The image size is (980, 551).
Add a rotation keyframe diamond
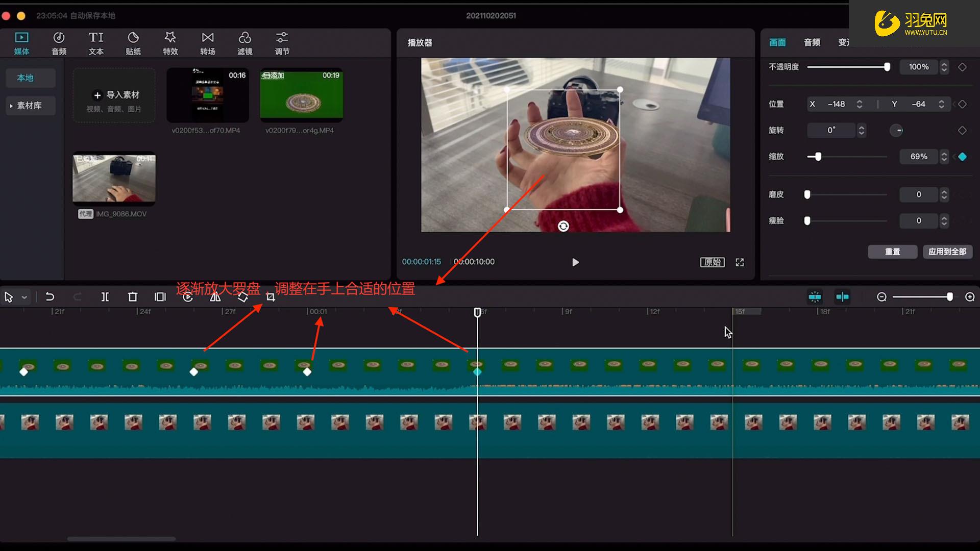pyautogui.click(x=962, y=130)
